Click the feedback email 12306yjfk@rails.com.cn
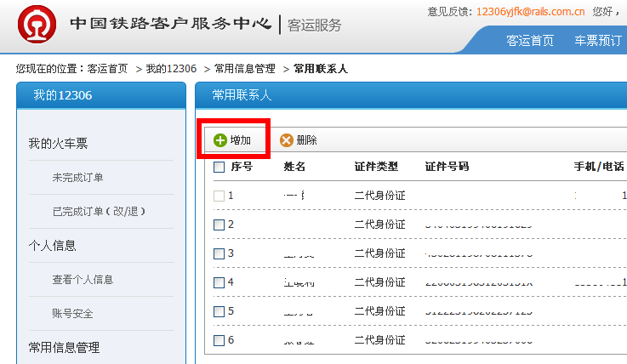 531,12
